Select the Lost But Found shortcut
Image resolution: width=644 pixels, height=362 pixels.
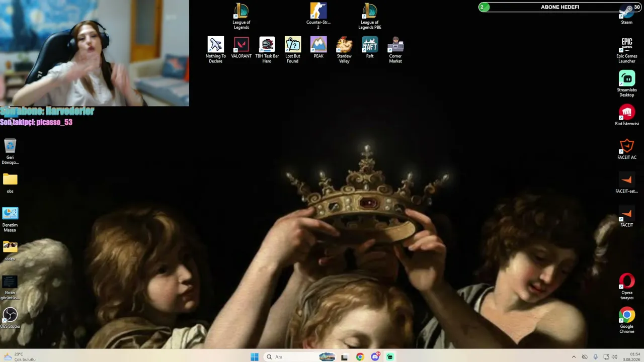(293, 50)
